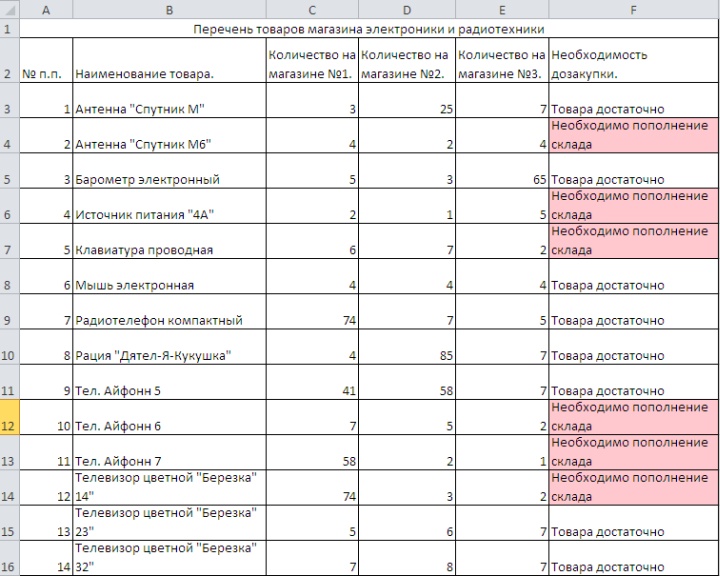720x576 pixels.
Task: Select highlighted row 12 header
Action: tap(10, 417)
